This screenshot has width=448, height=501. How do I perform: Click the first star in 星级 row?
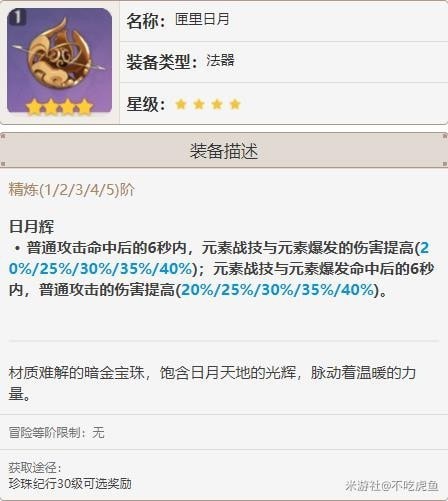click(x=181, y=104)
